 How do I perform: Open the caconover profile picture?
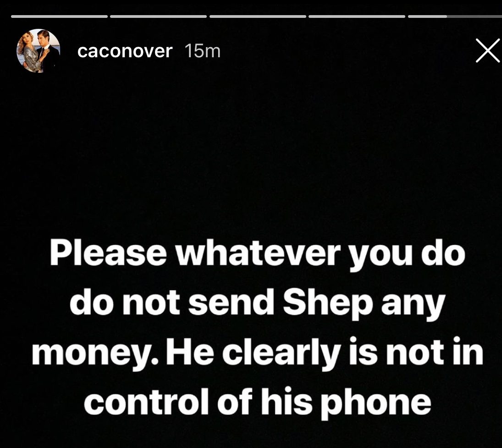coord(39,51)
